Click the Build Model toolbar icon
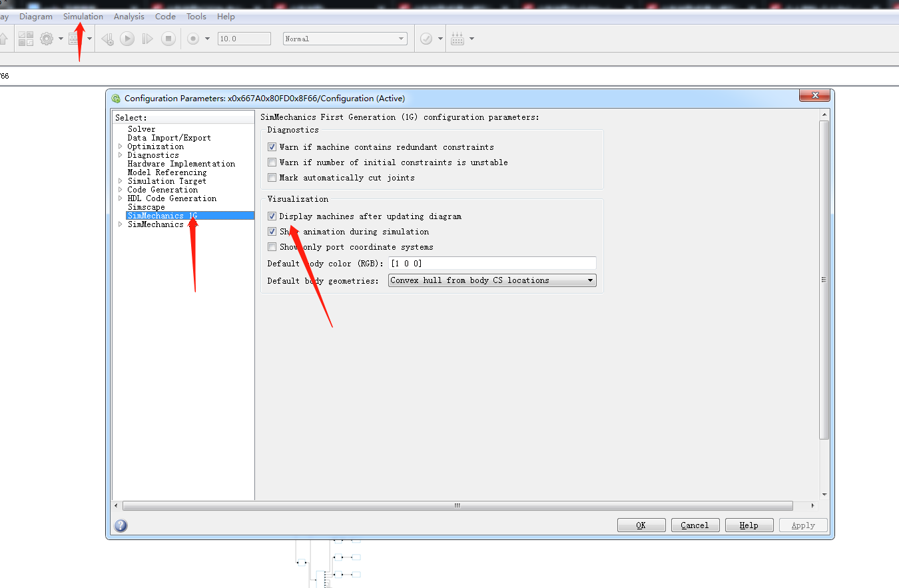Screen dimensions: 899x588 457,39
